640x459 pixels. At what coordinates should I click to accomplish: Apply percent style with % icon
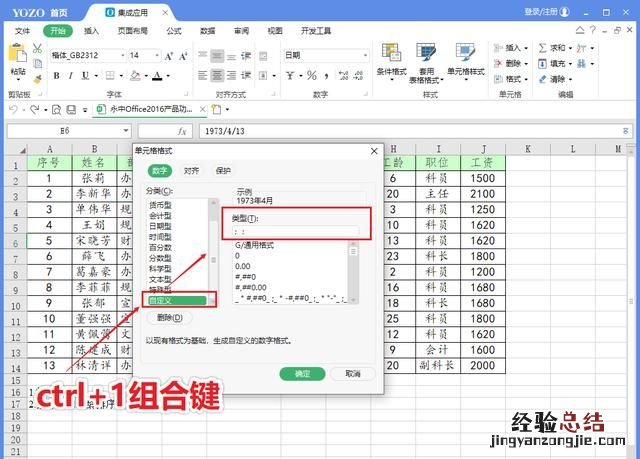coord(312,75)
